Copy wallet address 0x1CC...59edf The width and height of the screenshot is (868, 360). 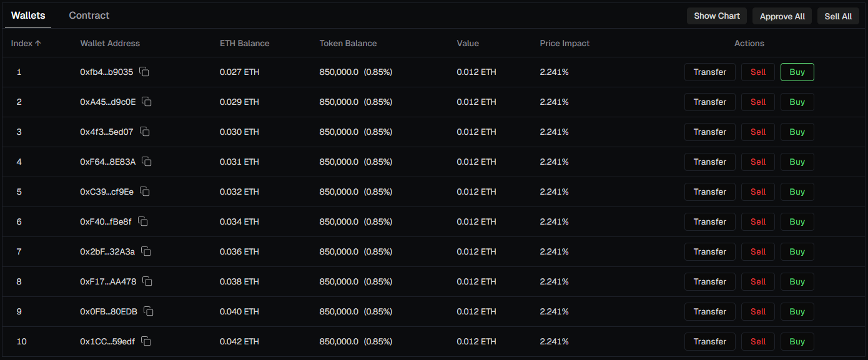tap(146, 341)
